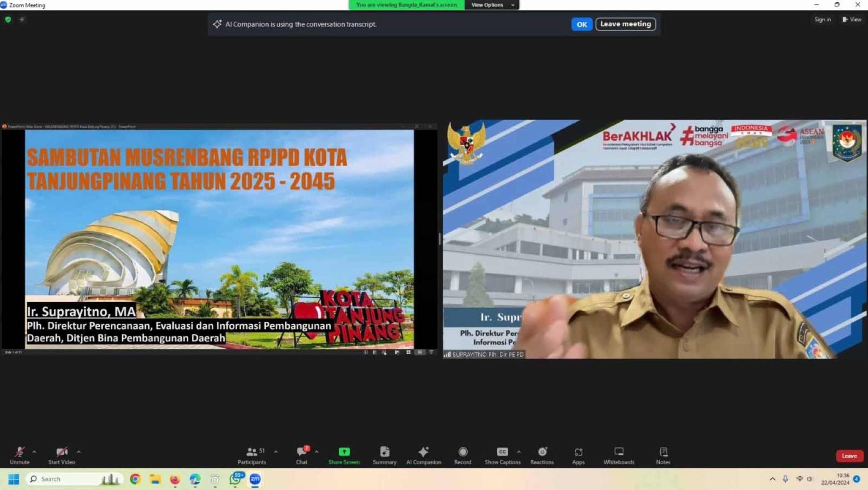This screenshot has height=490, width=868.
Task: Open the system volume control
Action: pos(809,479)
